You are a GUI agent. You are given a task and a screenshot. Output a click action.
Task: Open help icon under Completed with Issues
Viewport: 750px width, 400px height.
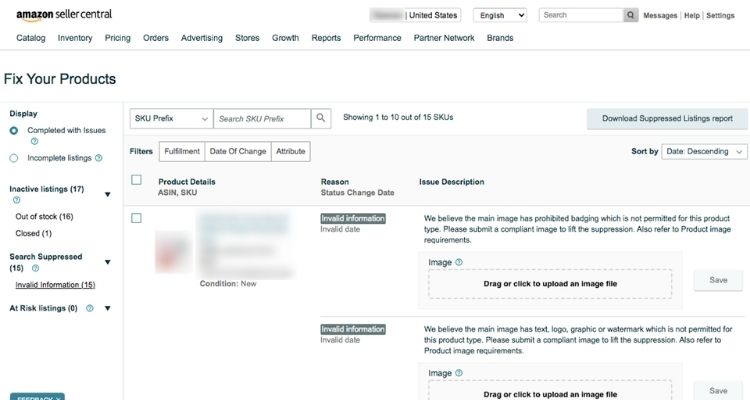tap(34, 141)
